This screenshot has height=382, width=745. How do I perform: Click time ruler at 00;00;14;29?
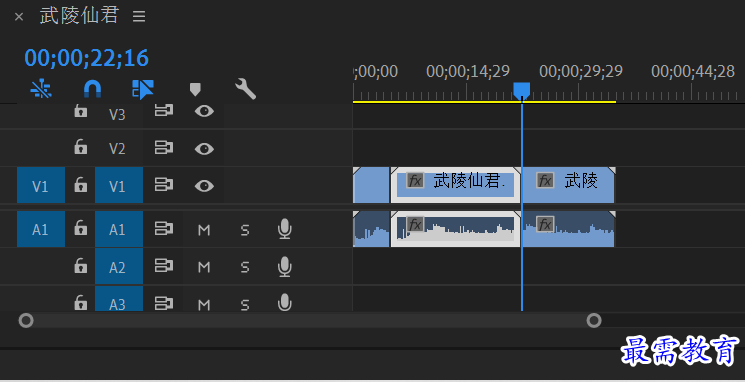(468, 72)
